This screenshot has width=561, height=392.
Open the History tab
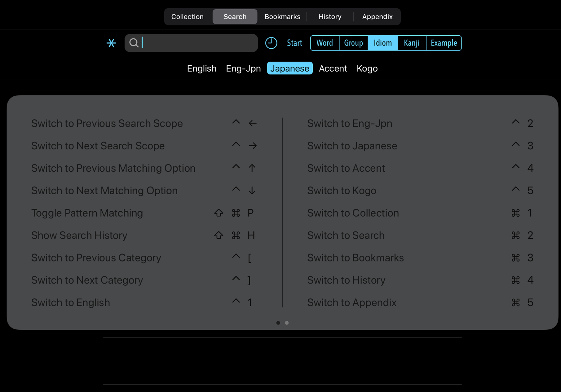[x=330, y=16]
